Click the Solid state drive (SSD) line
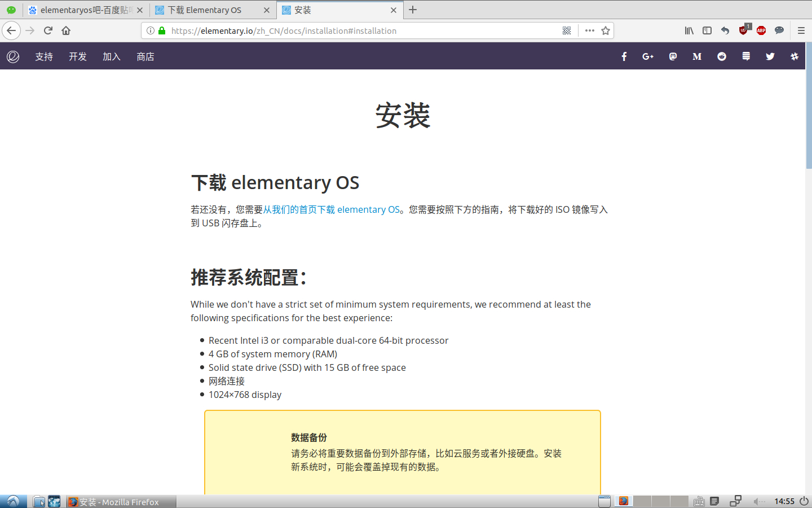Screen dimensions: 812x508 click(307, 367)
